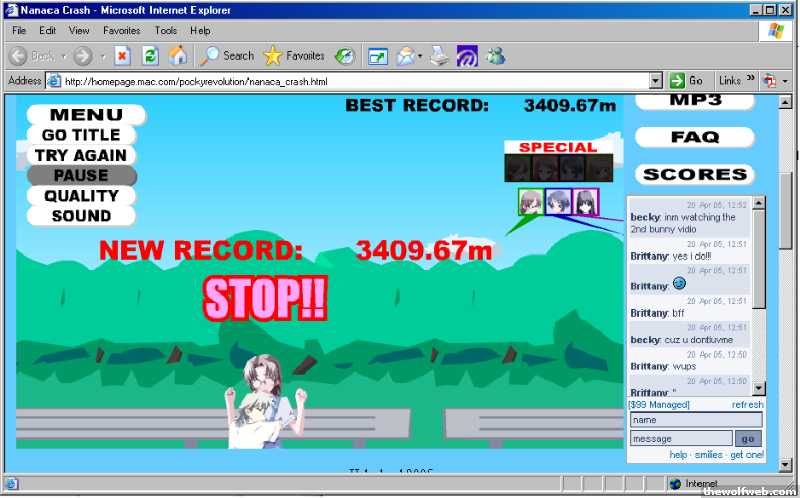
Task: Click the Mail envelope icon
Action: tap(407, 56)
